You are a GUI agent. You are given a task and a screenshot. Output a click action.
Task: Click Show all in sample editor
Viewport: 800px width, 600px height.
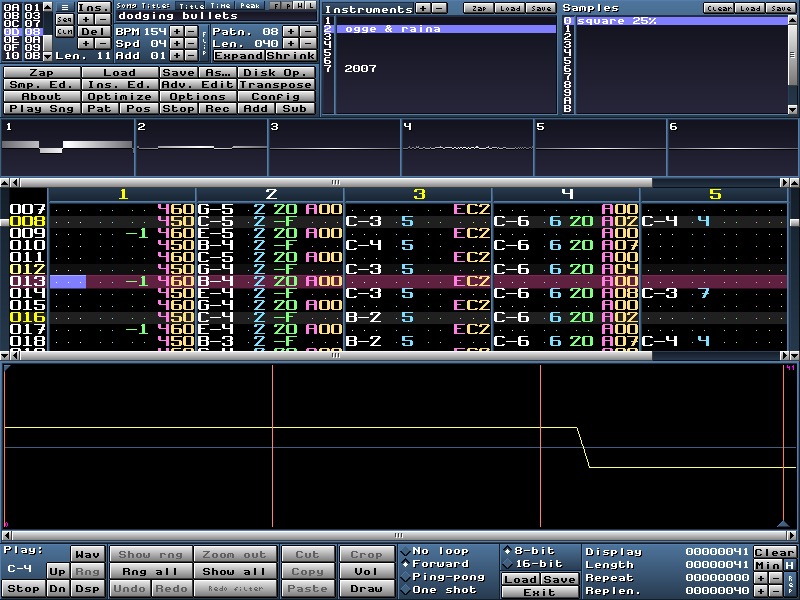234,571
